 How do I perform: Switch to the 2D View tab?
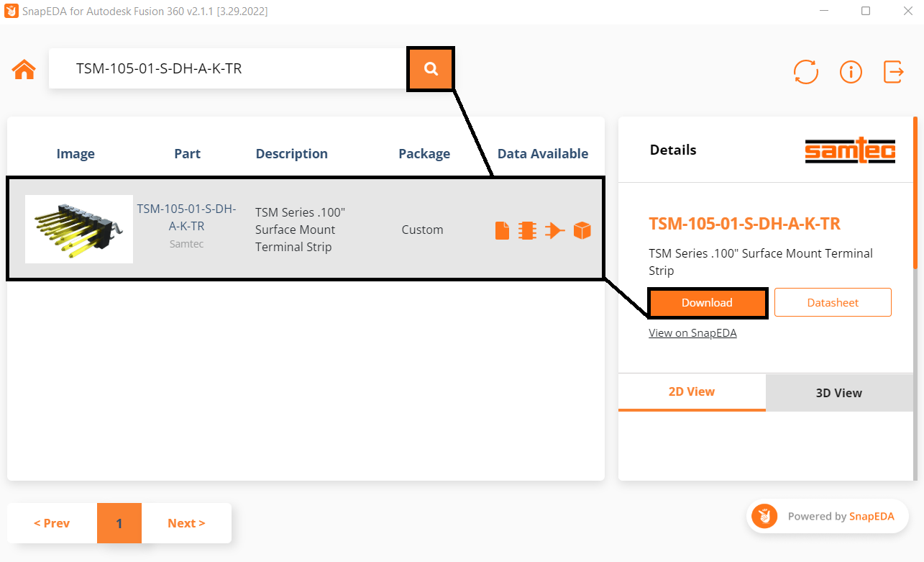tap(692, 392)
